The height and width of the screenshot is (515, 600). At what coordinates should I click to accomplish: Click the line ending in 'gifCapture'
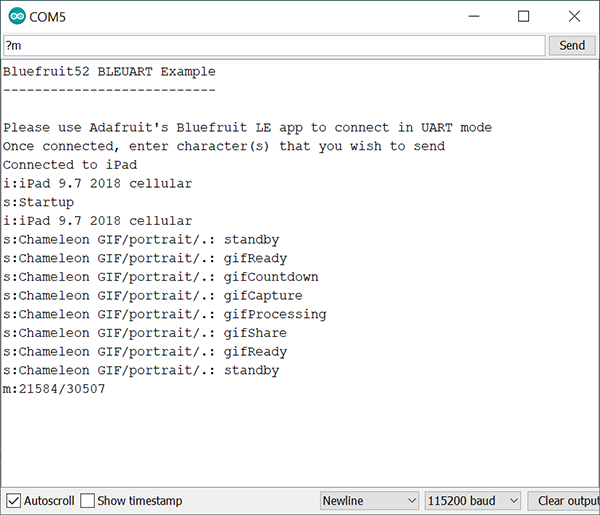pos(153,295)
